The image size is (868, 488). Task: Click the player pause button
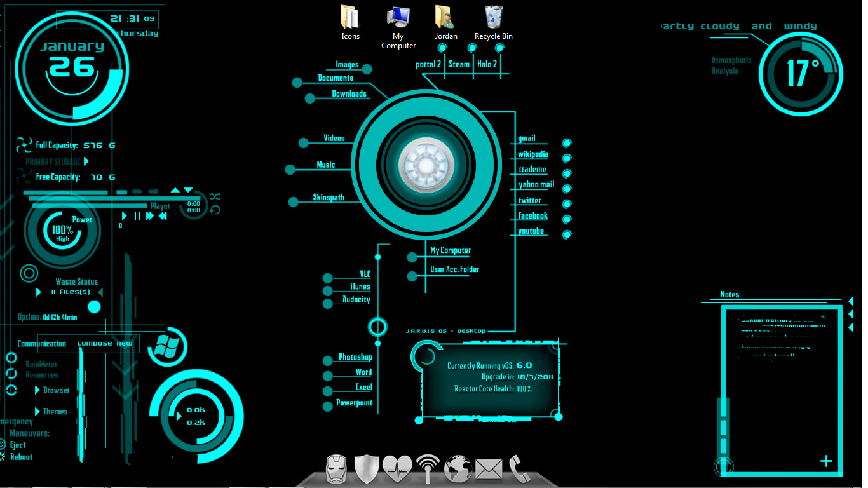click(137, 216)
